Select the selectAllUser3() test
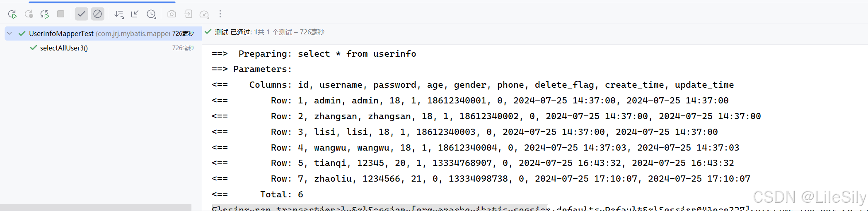868x211 pixels. click(64, 48)
